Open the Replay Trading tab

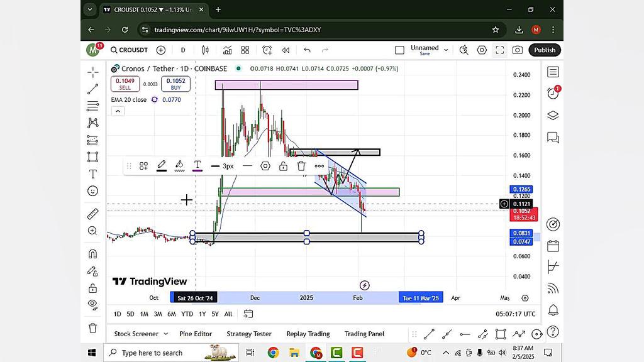pos(308,334)
